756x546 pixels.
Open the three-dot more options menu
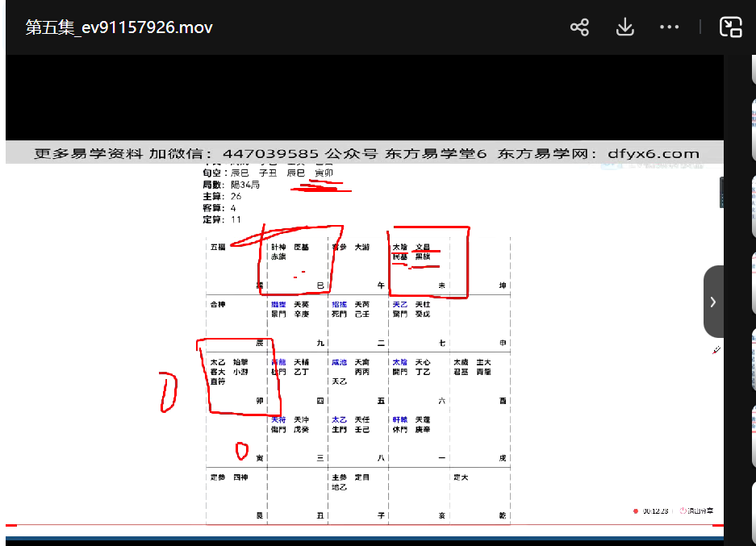coord(669,27)
